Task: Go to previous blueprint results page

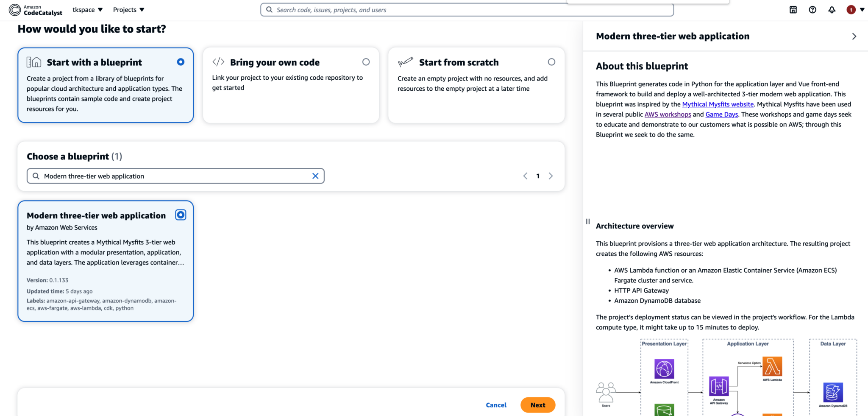Action: tap(525, 176)
